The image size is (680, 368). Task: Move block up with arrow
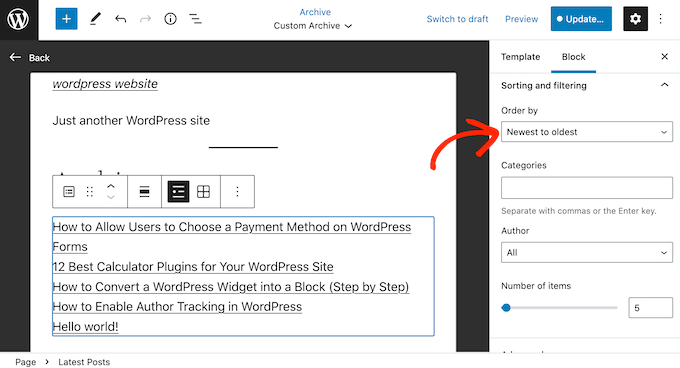[111, 186]
